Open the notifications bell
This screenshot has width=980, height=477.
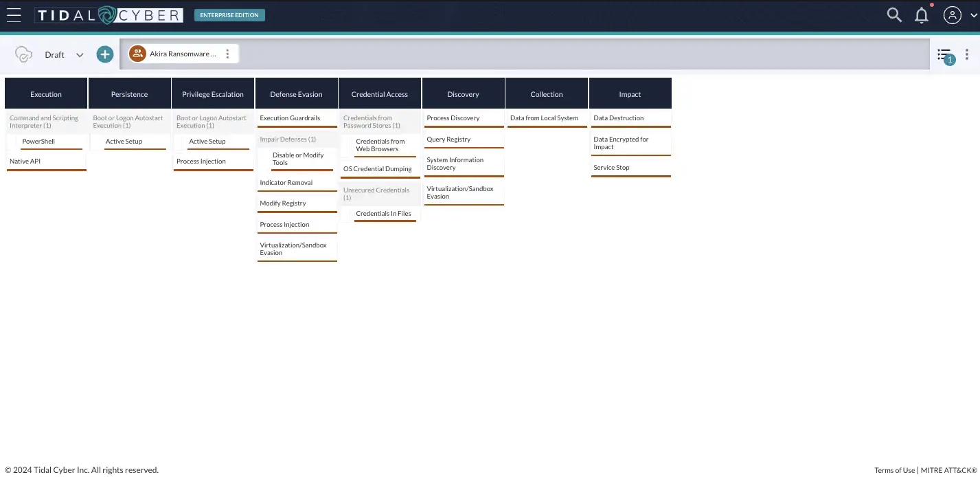coord(922,15)
